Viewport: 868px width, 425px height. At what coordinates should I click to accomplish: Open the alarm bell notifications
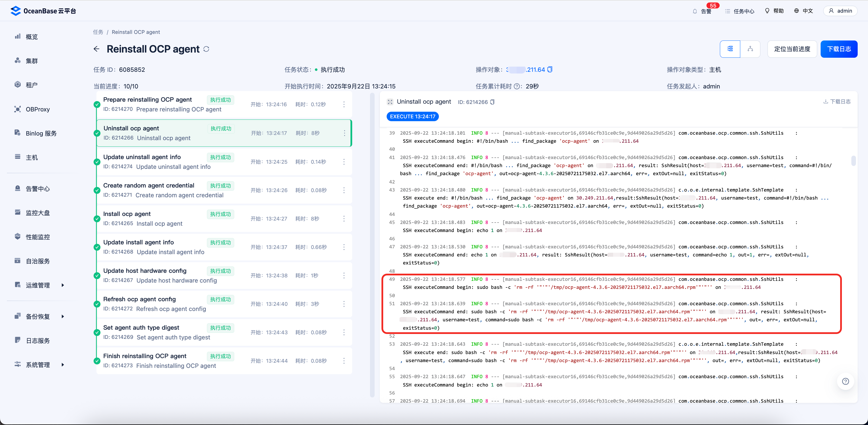[703, 11]
